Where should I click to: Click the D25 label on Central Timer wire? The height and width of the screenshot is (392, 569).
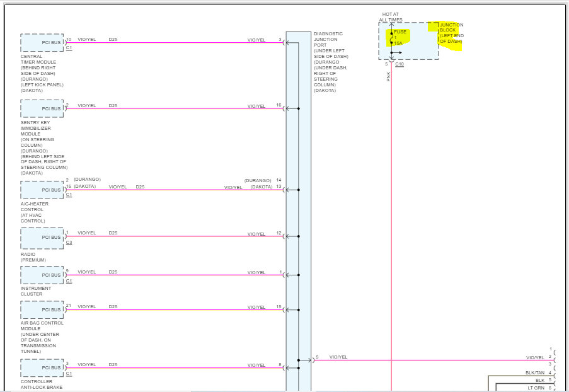(x=113, y=39)
